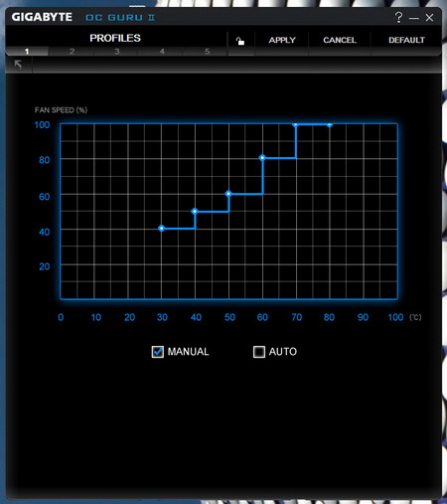Click the (°C) unit label

point(415,317)
